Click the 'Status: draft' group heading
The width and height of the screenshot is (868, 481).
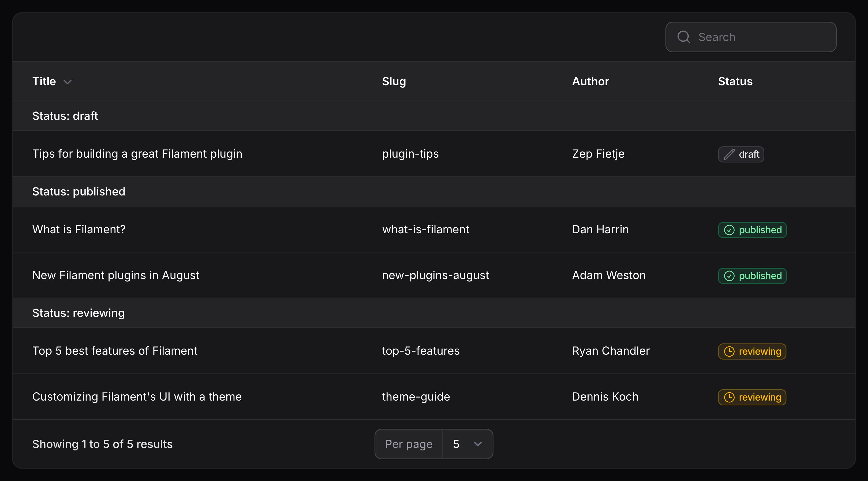tap(65, 116)
